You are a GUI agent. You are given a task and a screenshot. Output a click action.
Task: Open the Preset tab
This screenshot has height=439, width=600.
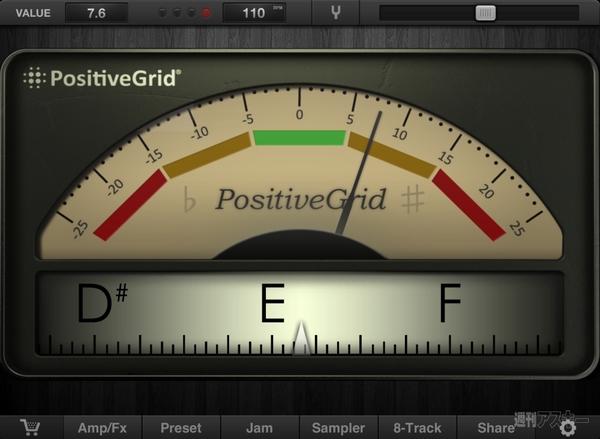point(181,428)
